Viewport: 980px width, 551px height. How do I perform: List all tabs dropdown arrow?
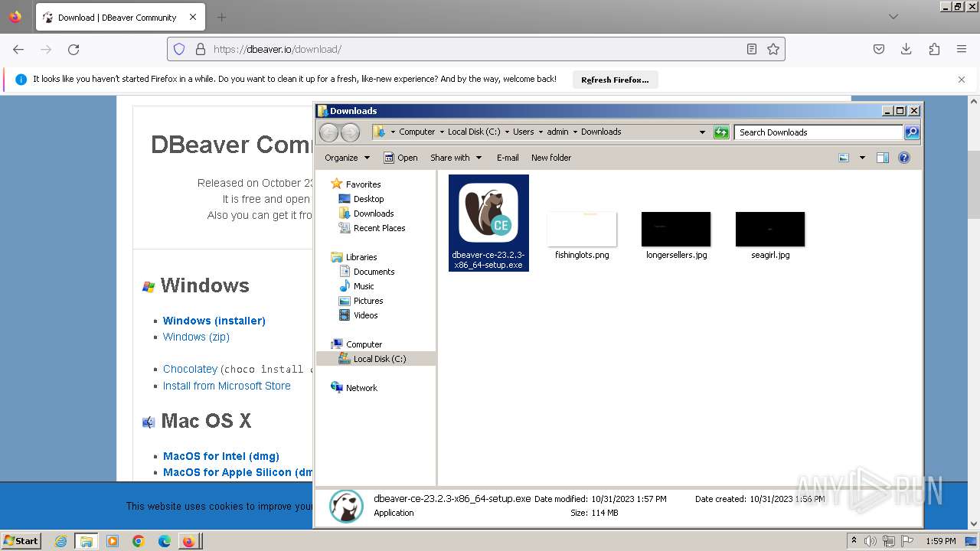(x=893, y=17)
